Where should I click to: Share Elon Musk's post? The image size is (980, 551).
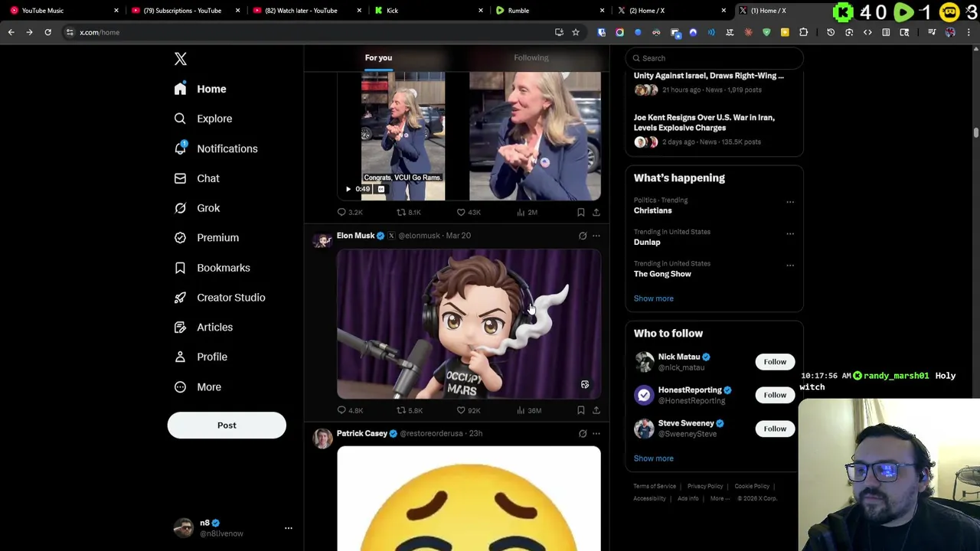click(x=596, y=410)
